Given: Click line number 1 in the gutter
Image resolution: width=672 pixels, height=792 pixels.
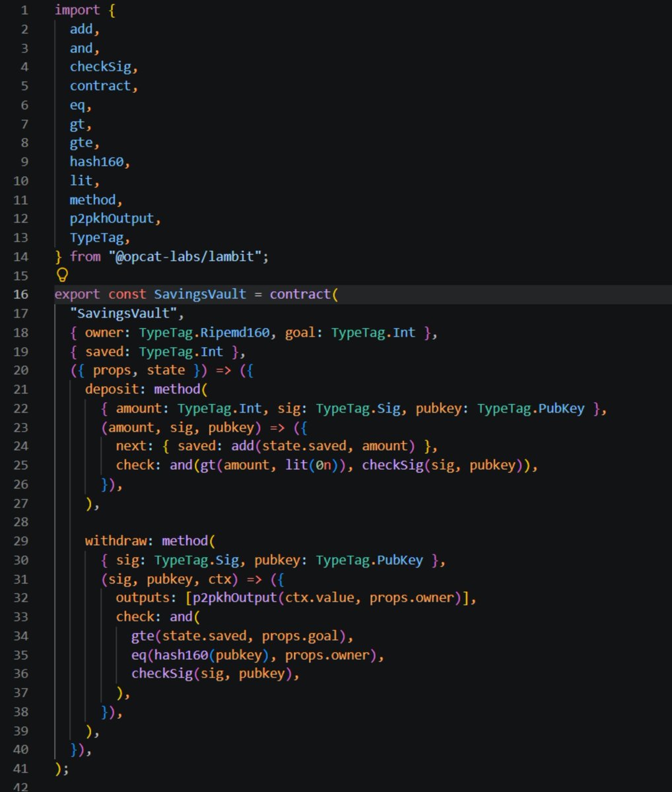Looking at the screenshot, I should tap(25, 10).
